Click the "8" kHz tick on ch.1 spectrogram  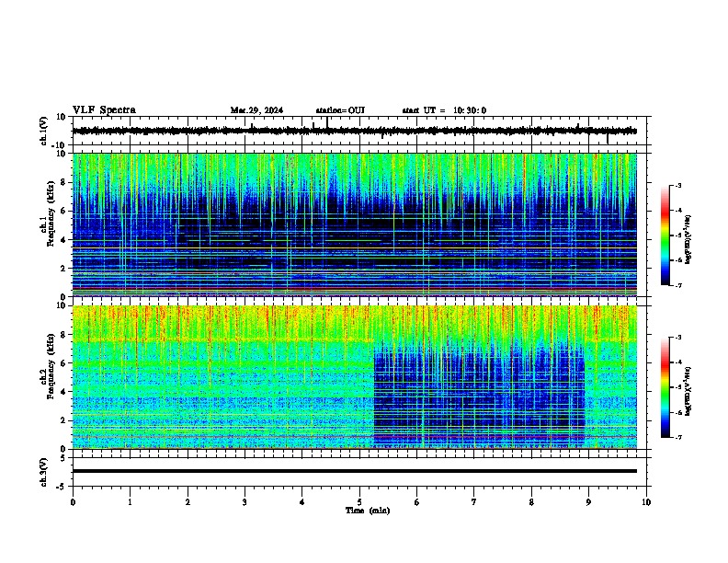tap(64, 182)
